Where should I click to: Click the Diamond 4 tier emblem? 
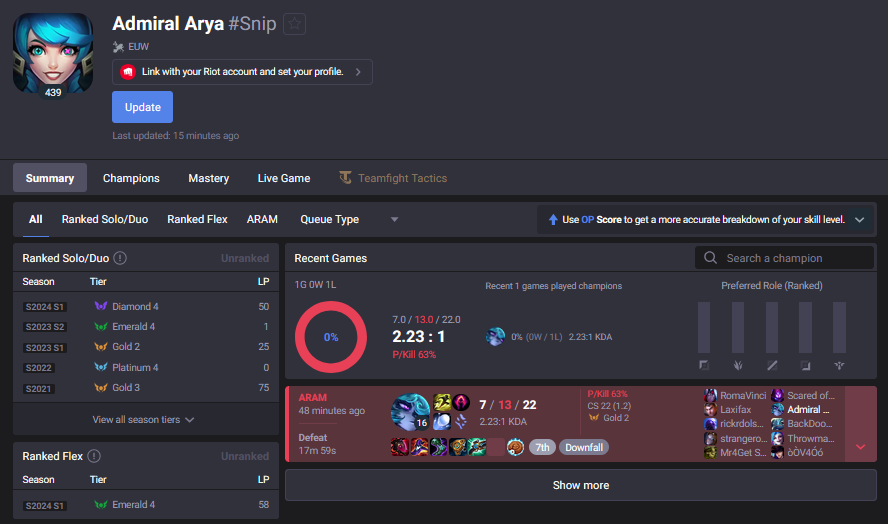(x=101, y=306)
